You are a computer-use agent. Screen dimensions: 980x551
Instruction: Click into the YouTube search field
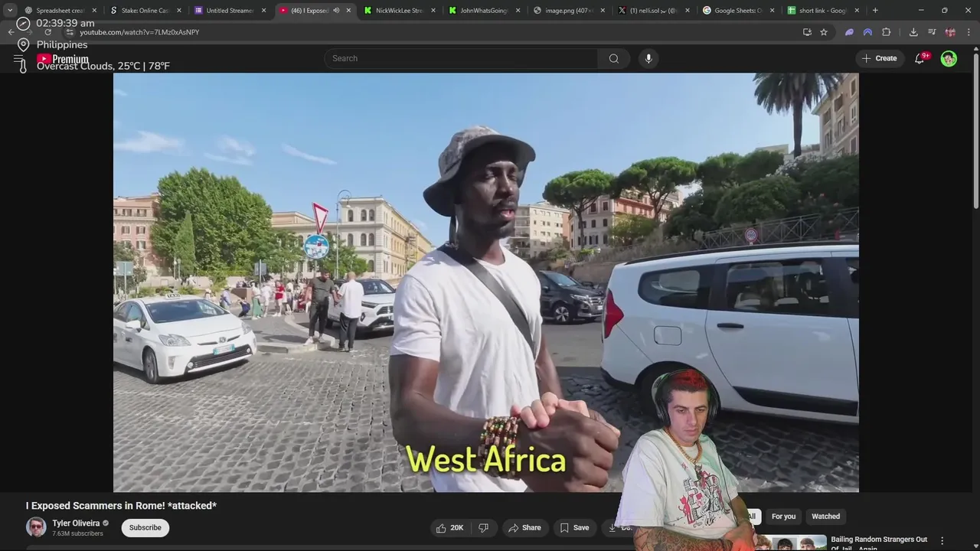pyautogui.click(x=461, y=58)
